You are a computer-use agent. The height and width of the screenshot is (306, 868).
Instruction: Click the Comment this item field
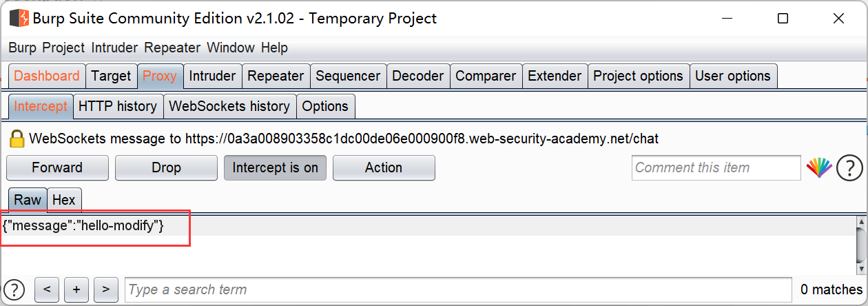(x=716, y=167)
